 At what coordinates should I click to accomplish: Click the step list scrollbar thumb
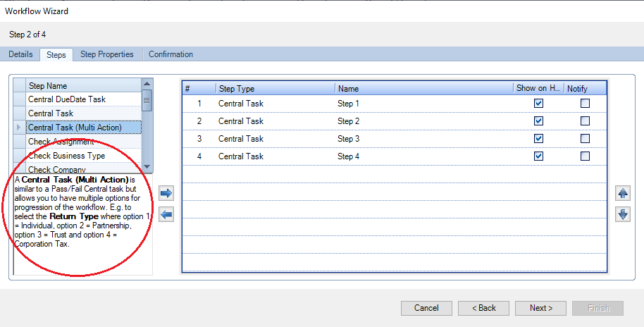(x=147, y=100)
